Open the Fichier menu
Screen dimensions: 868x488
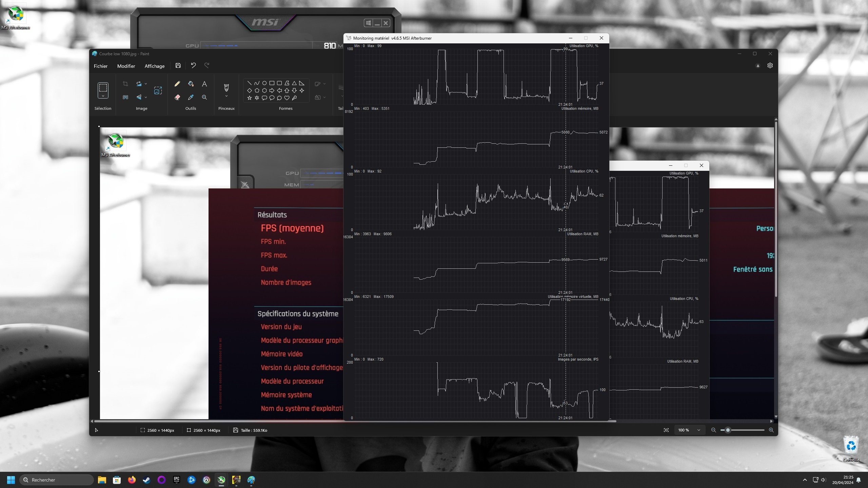click(100, 66)
